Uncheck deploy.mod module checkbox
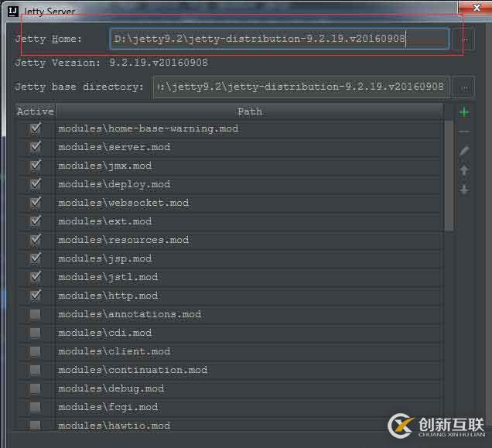 (35, 184)
